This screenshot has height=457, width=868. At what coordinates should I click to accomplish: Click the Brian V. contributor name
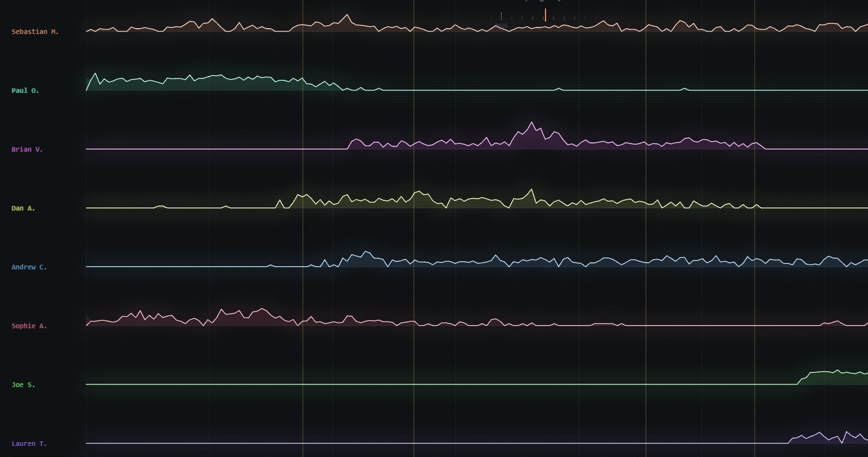[x=27, y=149]
